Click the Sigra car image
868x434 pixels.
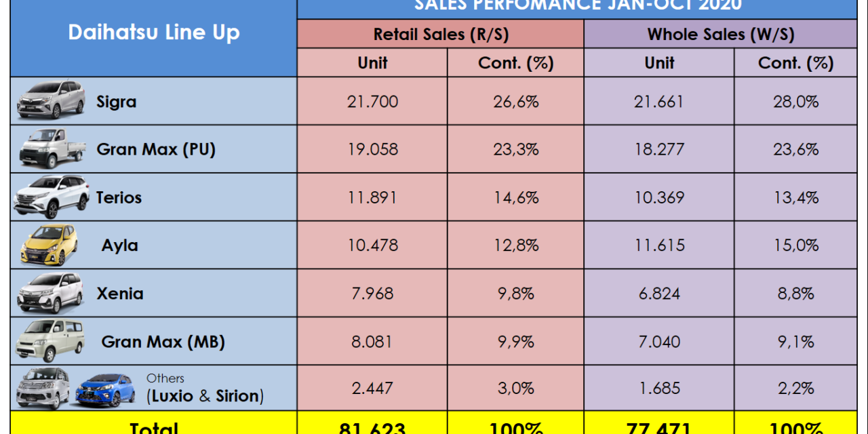51,100
